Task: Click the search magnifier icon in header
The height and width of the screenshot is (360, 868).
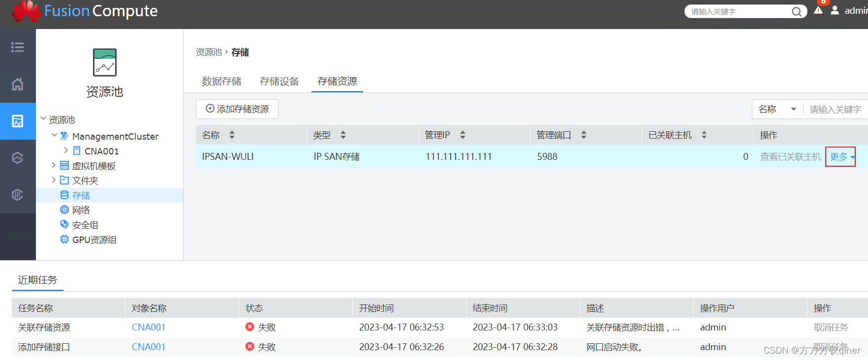Action: pos(797,12)
